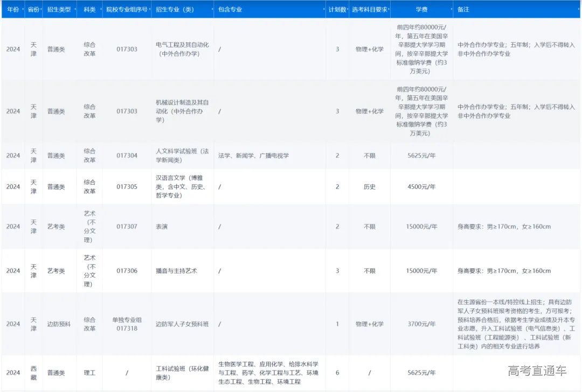Expand the 选考科目要求 filter dropdown
This screenshot has width=582, height=392.
point(389,9)
